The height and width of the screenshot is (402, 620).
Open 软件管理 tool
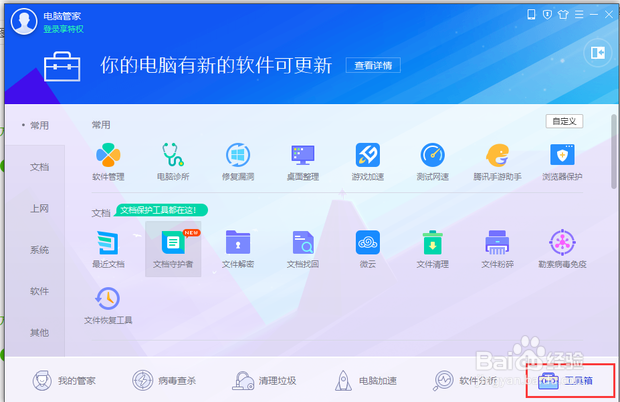108,162
